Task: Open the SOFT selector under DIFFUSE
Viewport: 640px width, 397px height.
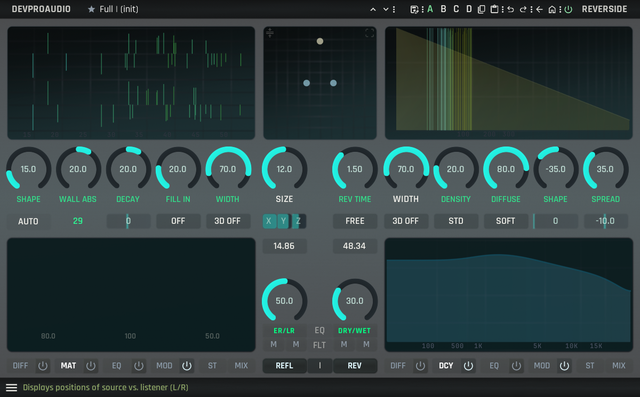Action: [506, 221]
